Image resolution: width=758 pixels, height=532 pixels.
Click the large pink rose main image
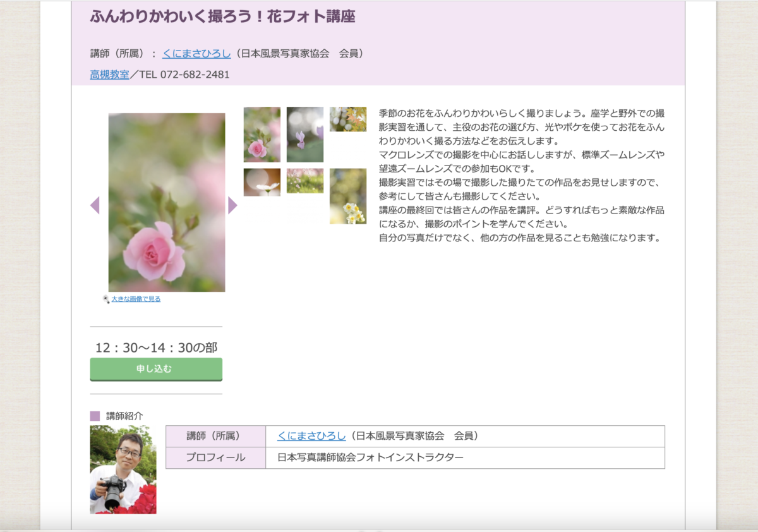pos(167,202)
